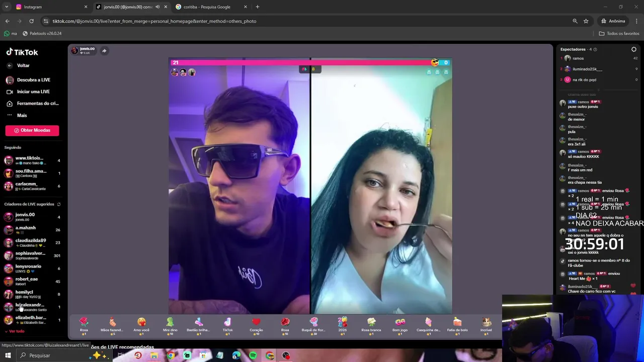Mute the jonvis.00 tab audio
644x362 pixels.
[x=157, y=7]
